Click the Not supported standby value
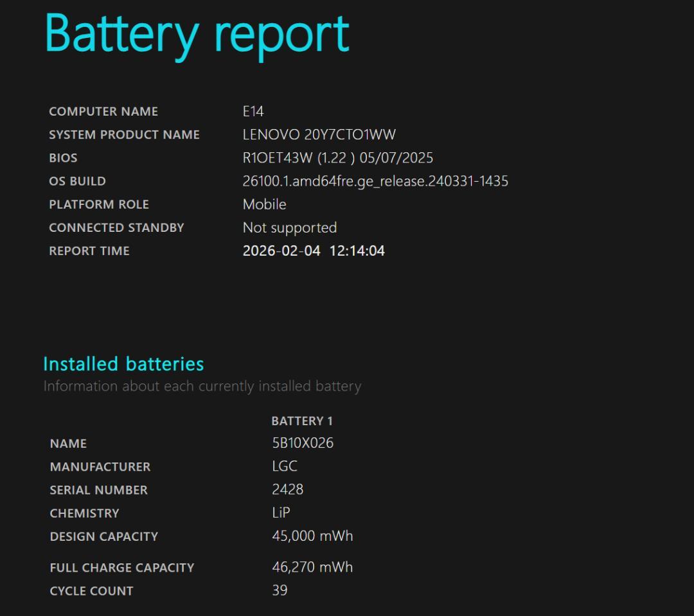 [289, 228]
